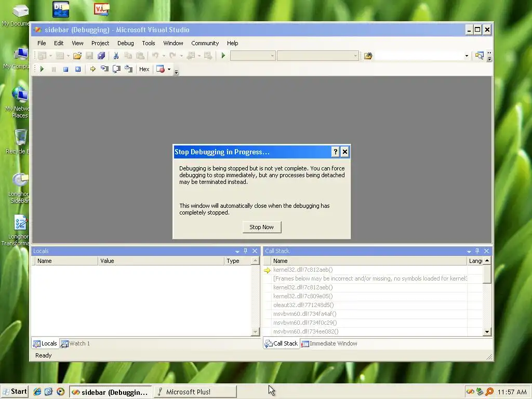The width and height of the screenshot is (532, 399).
Task: Open File icon in standard toolbar
Action: pos(77,56)
